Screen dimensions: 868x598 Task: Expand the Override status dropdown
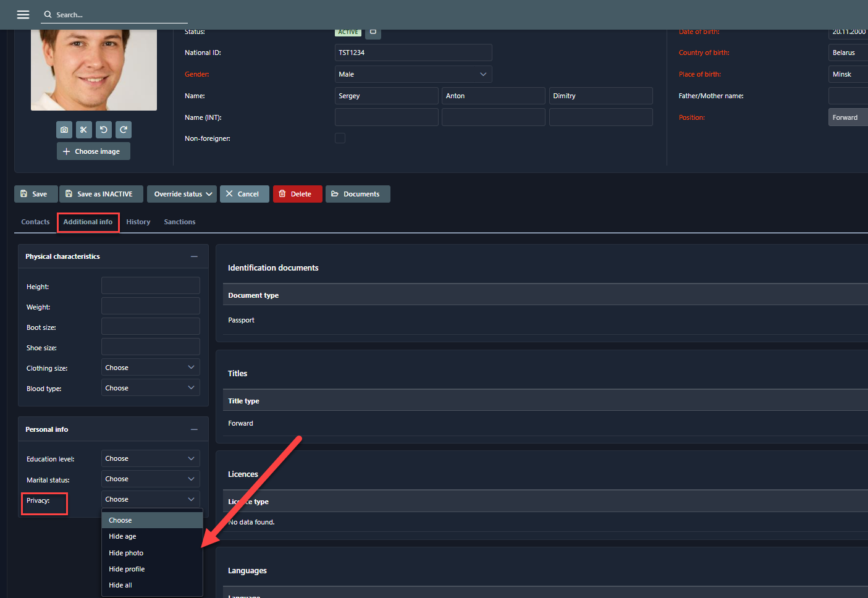182,194
